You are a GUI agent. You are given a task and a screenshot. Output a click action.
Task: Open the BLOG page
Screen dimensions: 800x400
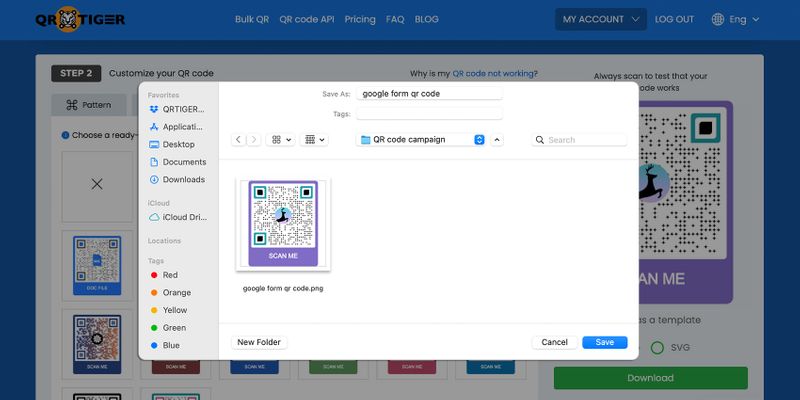click(x=427, y=19)
